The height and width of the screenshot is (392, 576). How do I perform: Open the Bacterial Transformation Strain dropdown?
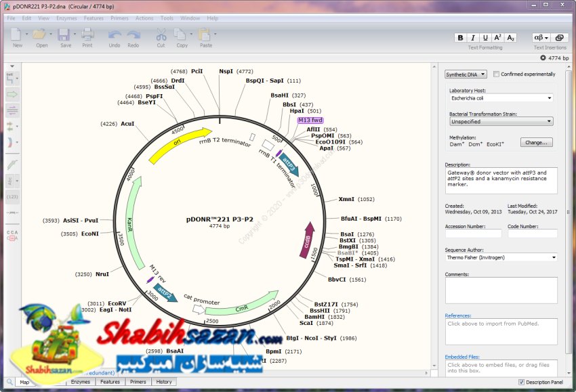501,122
